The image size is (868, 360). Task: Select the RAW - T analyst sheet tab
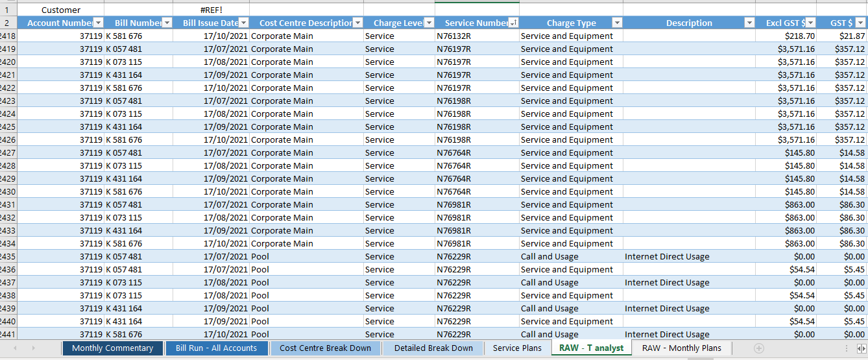pos(591,348)
